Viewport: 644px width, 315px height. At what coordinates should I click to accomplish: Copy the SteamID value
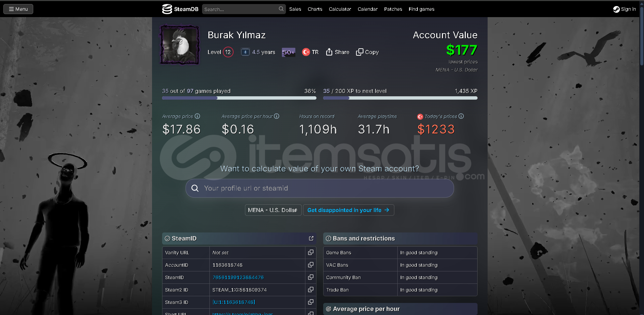click(x=311, y=277)
